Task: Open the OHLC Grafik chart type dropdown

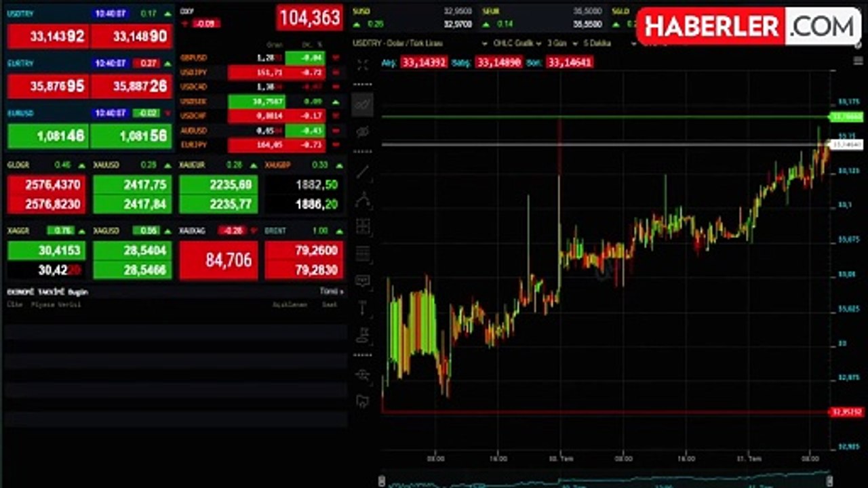Action: pyautogui.click(x=517, y=43)
